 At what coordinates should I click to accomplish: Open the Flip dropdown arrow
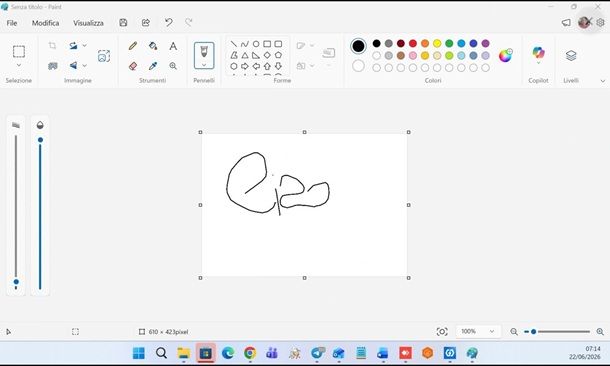coord(84,65)
